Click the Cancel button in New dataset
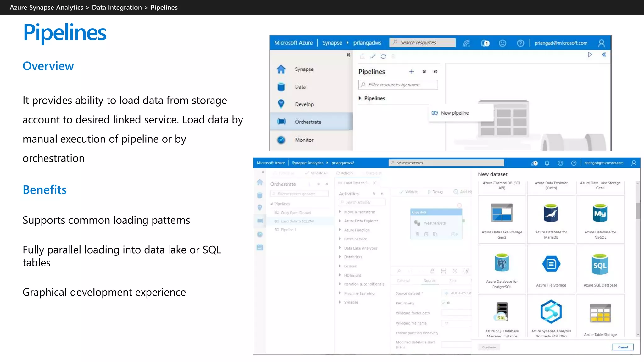Screen dimensions: 644x362 click(x=623, y=347)
